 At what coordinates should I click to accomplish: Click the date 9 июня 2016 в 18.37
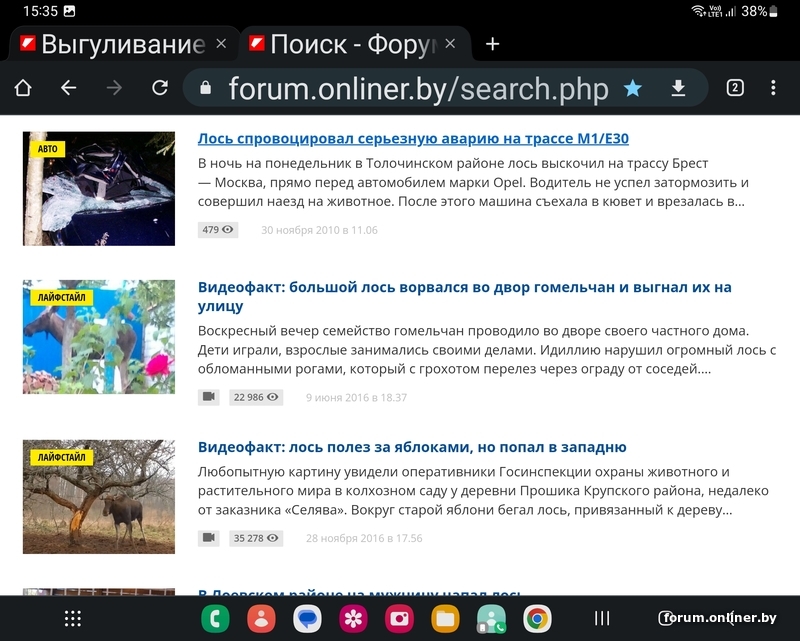coord(356,398)
